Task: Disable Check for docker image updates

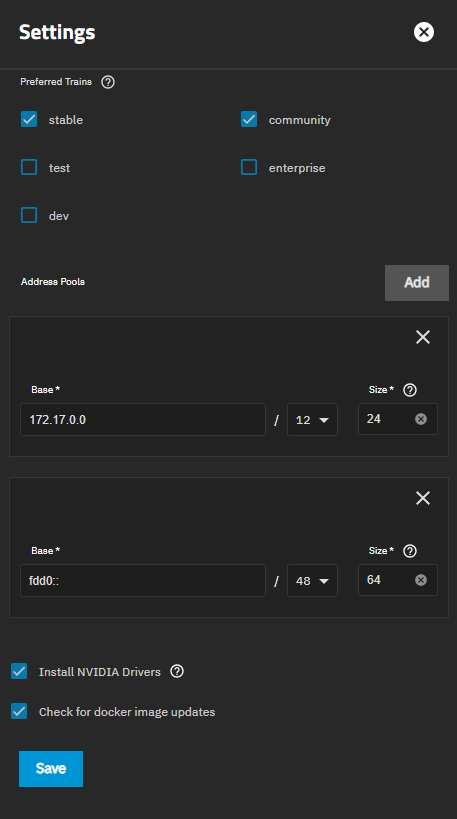Action: coord(19,711)
